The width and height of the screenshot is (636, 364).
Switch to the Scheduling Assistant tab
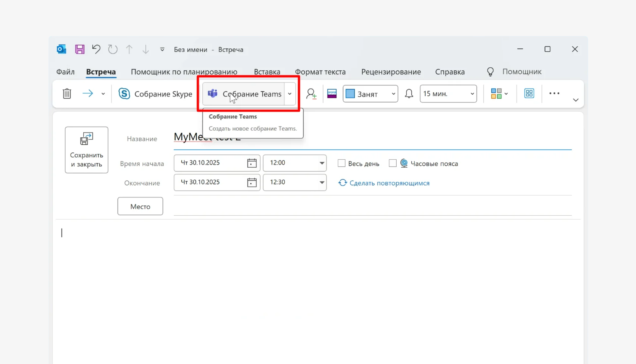click(184, 72)
